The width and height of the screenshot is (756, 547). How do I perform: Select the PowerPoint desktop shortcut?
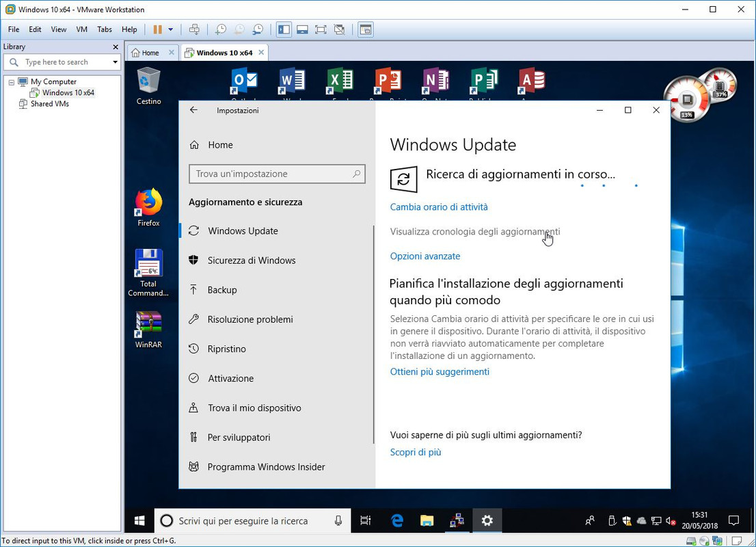(x=388, y=83)
